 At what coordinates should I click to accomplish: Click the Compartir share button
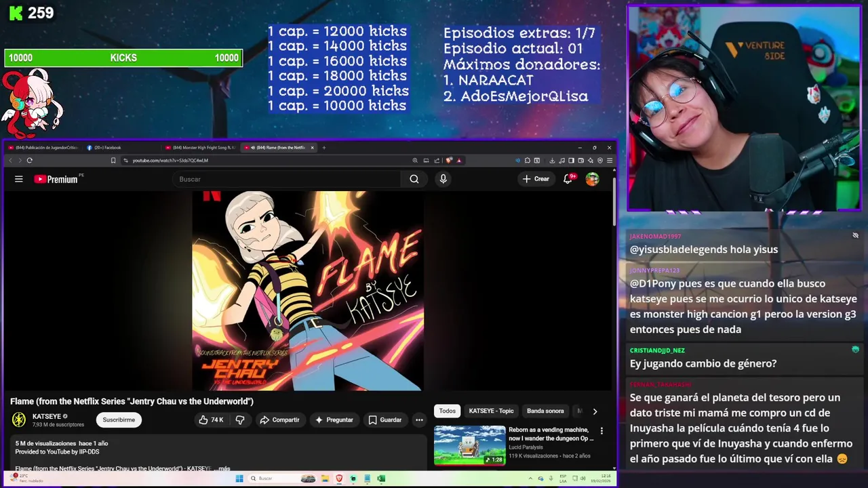coord(279,420)
